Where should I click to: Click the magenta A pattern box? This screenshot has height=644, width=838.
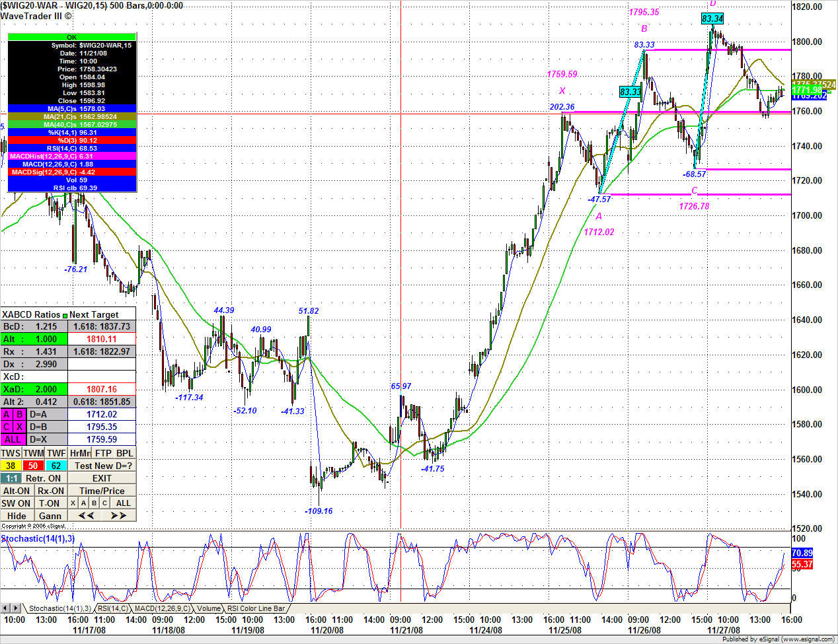[x=7, y=414]
